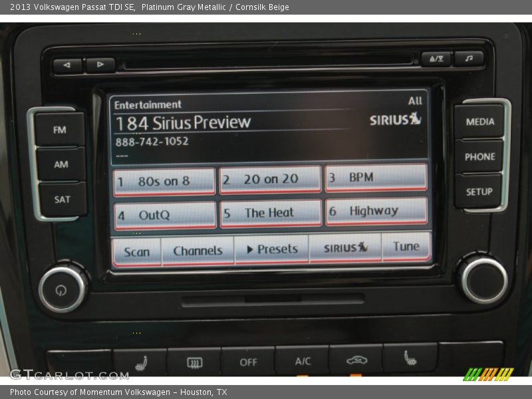Tap the Entertainment category heading
Screen dimensions: 532x399
pyautogui.click(x=148, y=105)
